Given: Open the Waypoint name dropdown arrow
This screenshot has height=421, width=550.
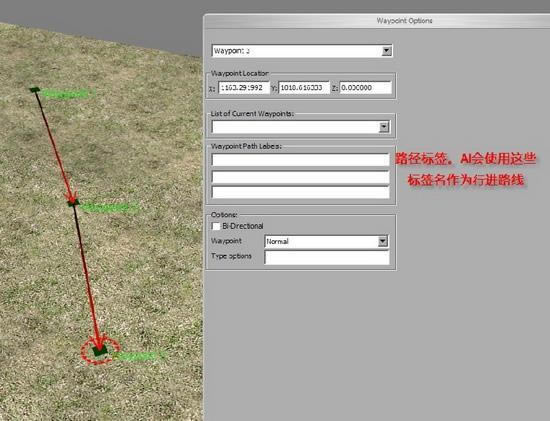Looking at the screenshot, I should pyautogui.click(x=386, y=51).
